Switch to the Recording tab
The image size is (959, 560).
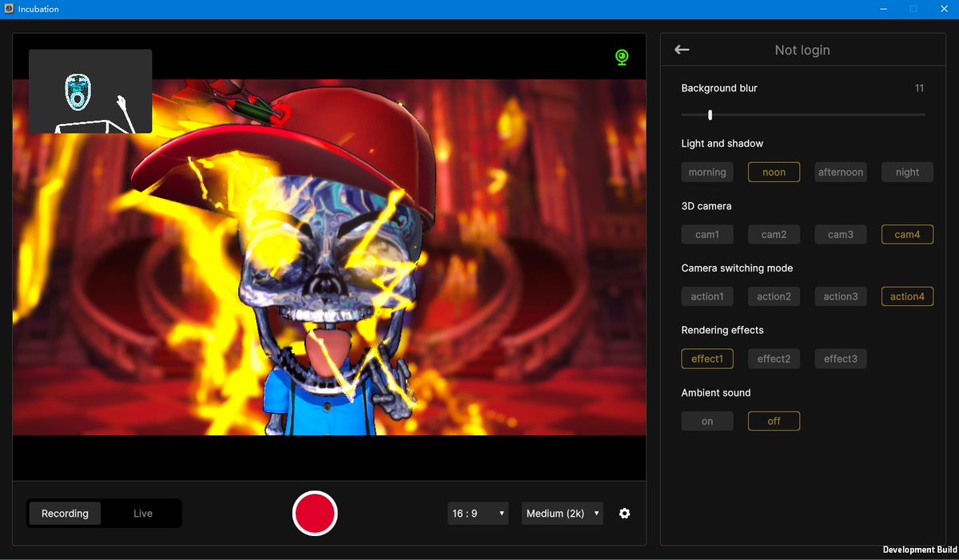pyautogui.click(x=65, y=514)
